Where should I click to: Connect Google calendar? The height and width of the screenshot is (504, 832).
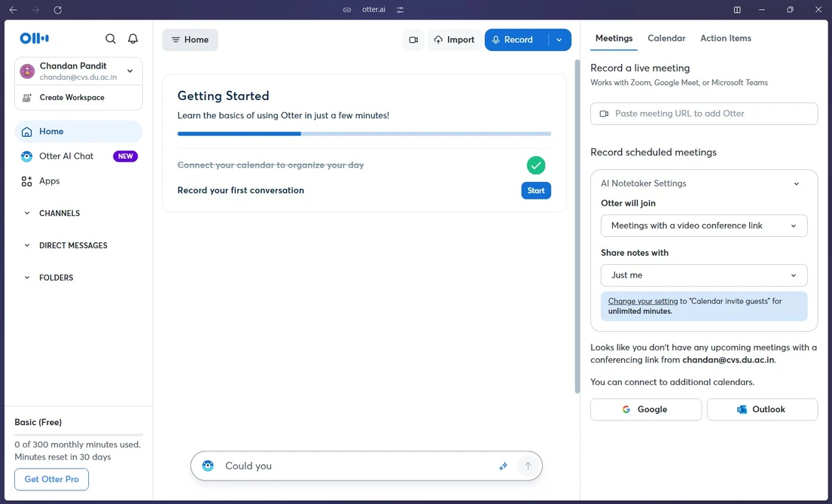646,410
